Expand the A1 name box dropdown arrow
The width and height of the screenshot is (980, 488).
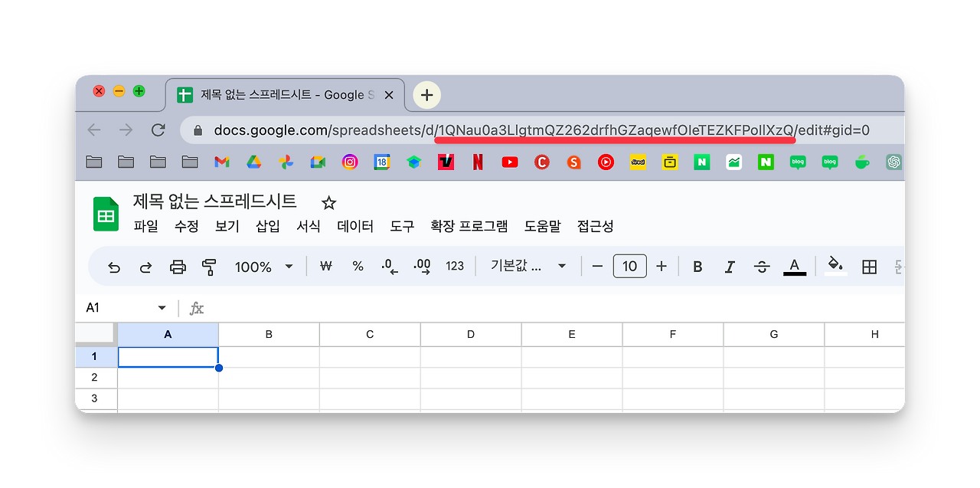point(162,308)
